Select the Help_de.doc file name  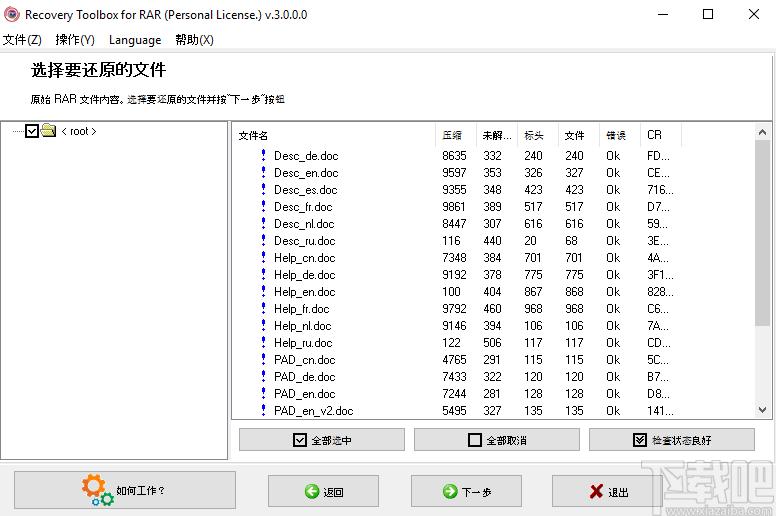click(304, 275)
